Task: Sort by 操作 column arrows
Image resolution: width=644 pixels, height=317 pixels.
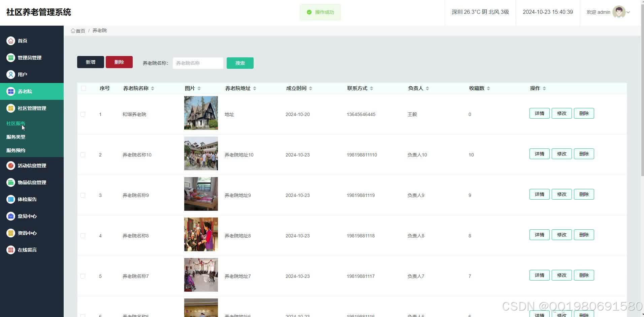Action: [x=544, y=88]
